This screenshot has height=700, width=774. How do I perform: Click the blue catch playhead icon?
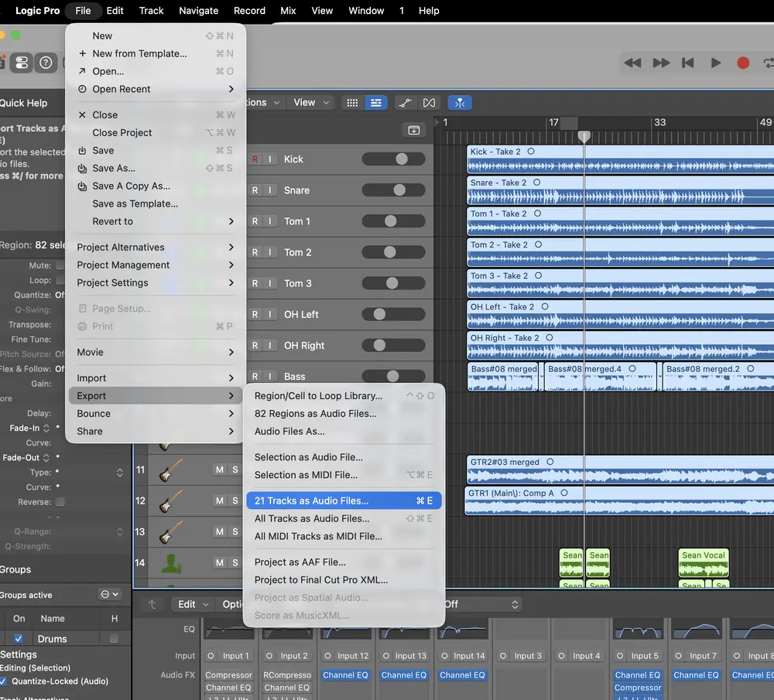coord(460,103)
